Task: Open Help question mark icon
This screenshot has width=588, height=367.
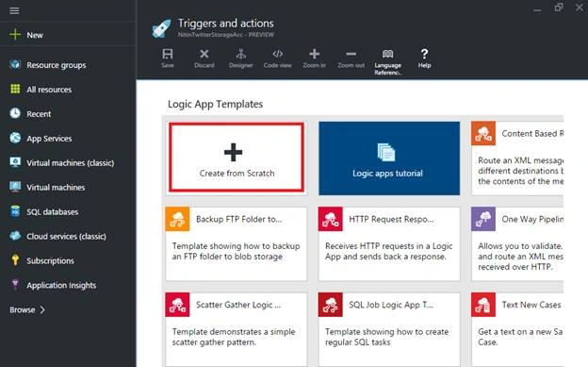Action: point(424,54)
